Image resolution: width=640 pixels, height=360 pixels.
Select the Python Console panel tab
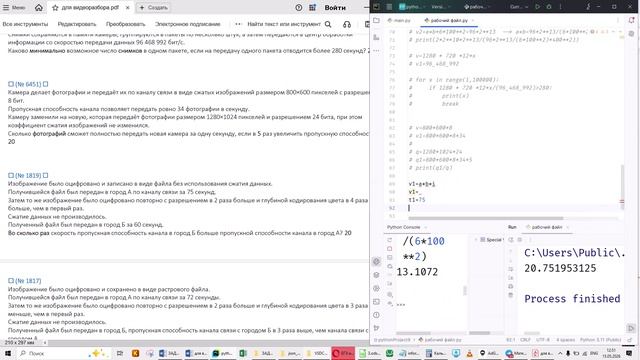(403, 227)
